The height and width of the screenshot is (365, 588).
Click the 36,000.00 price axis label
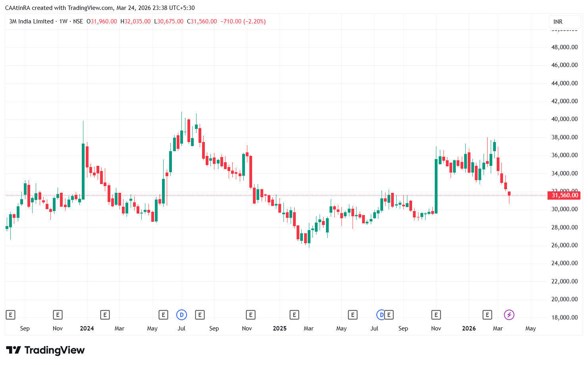click(x=565, y=155)
